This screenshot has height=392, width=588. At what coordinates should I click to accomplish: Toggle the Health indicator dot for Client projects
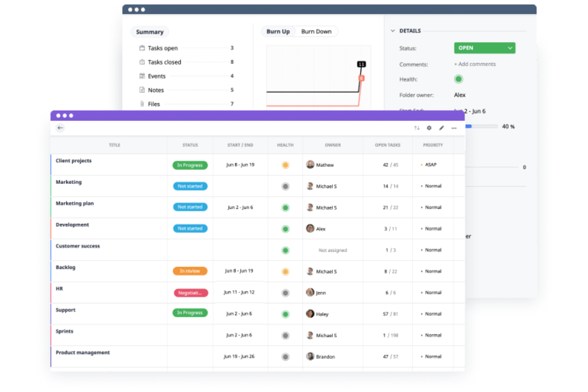click(285, 165)
